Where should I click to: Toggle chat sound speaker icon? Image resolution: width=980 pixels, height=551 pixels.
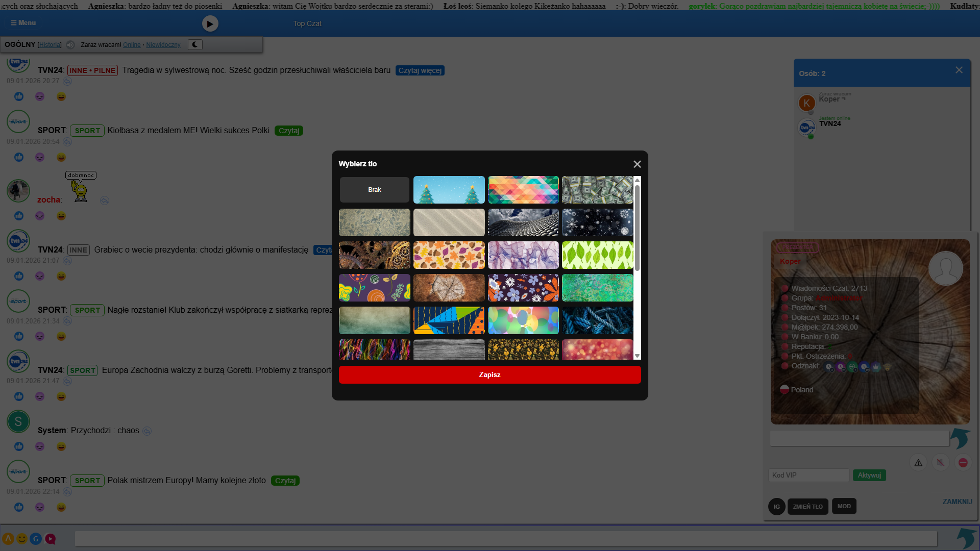pyautogui.click(x=70, y=45)
